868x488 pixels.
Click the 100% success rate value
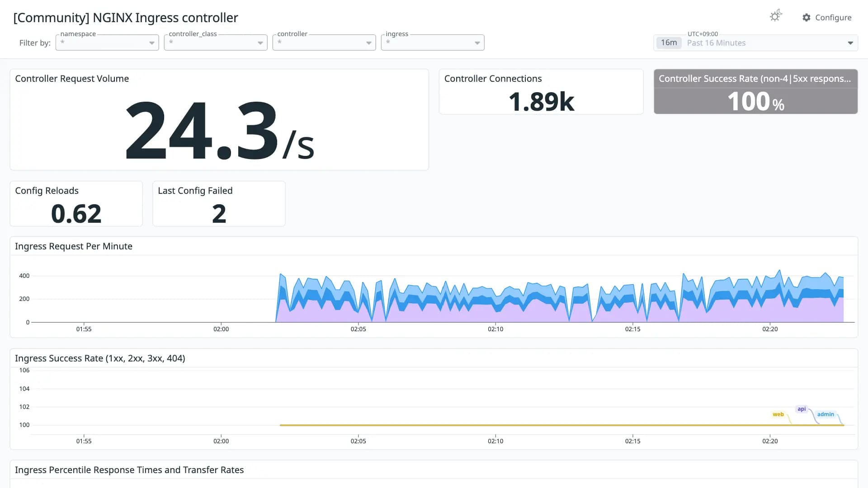coord(756,102)
